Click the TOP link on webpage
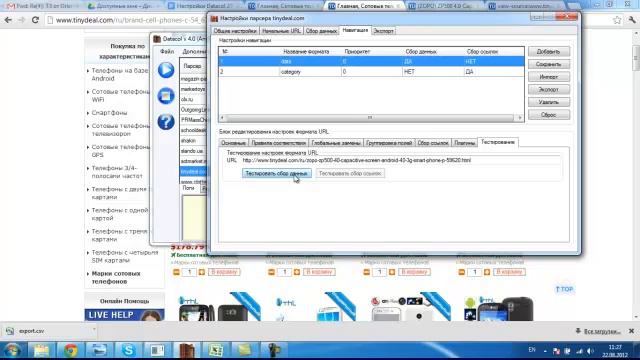Image resolution: width=640 pixels, height=360 pixels. pyautogui.click(x=564, y=289)
